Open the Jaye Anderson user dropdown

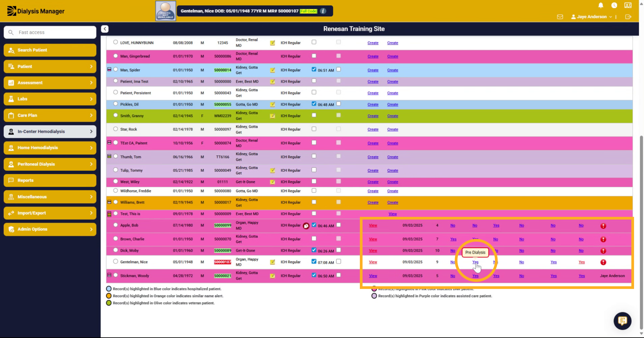(x=592, y=17)
